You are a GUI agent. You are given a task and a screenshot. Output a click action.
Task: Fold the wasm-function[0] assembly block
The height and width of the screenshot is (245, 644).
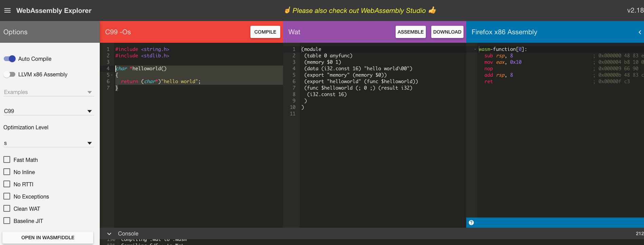(475, 49)
